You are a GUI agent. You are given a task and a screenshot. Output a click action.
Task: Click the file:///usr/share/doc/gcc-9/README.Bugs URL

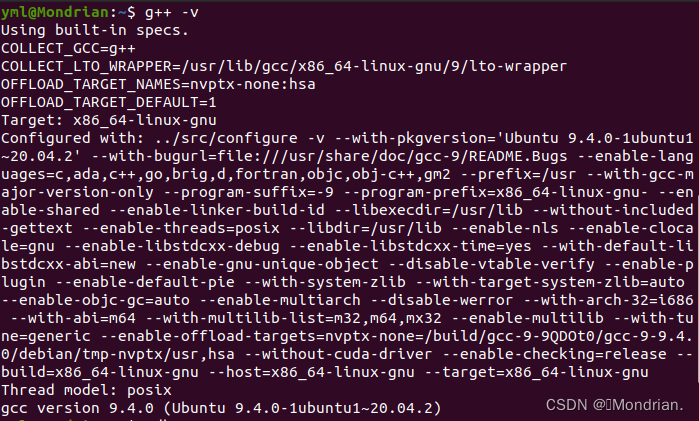click(392, 156)
